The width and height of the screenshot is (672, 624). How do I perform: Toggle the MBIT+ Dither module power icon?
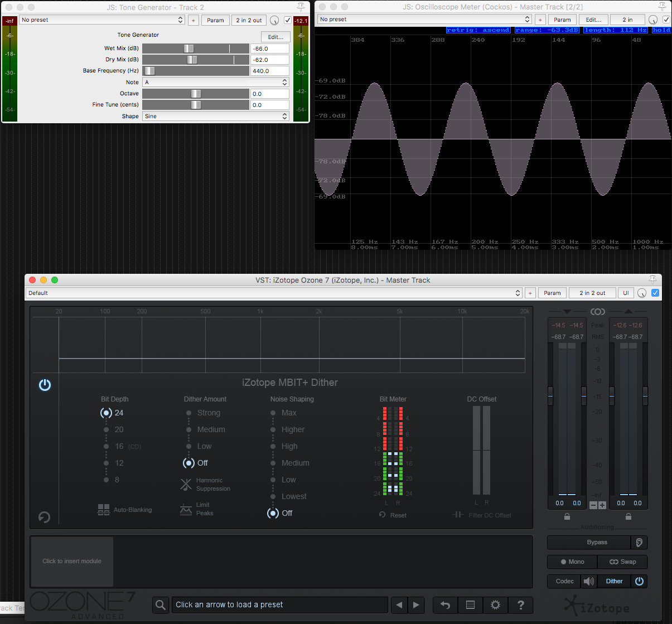coord(45,385)
